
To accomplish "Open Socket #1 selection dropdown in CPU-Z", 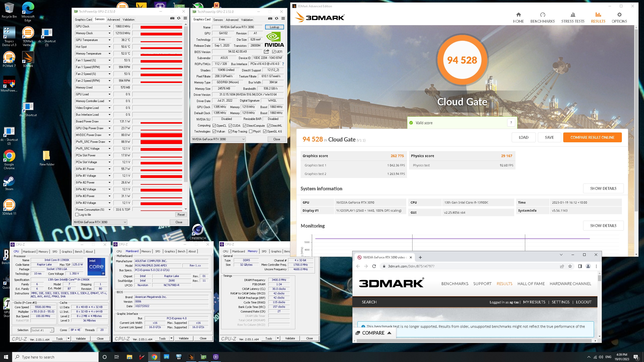I will click(42, 330).
